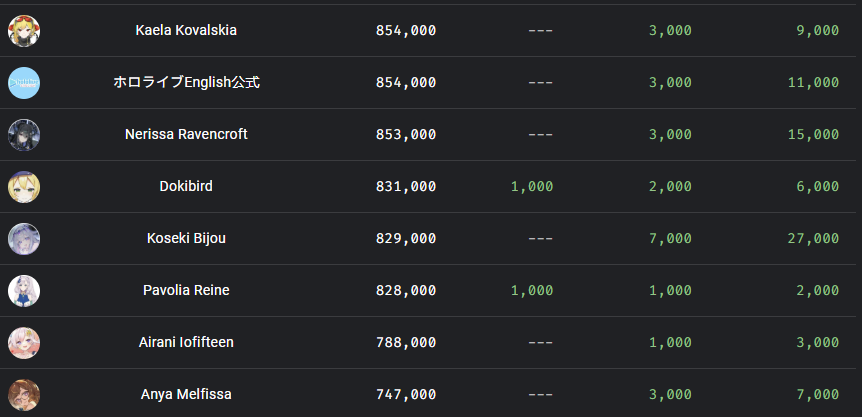Image resolution: width=862 pixels, height=417 pixels.
Task: Open the Kaela Kovalskia channel name link
Action: 186,31
